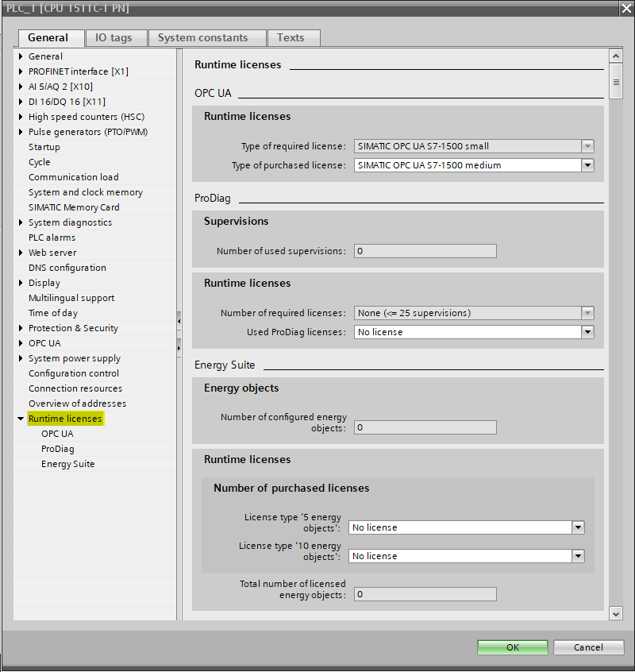Expand the PROFINET interface [X1] node
635x672 pixels.
coord(21,71)
